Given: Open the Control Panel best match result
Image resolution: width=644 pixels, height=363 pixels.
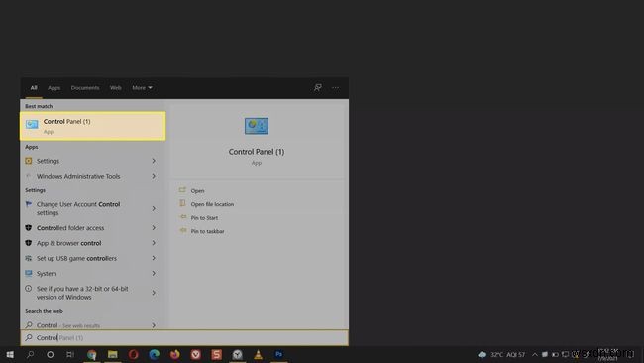Looking at the screenshot, I should [x=93, y=126].
